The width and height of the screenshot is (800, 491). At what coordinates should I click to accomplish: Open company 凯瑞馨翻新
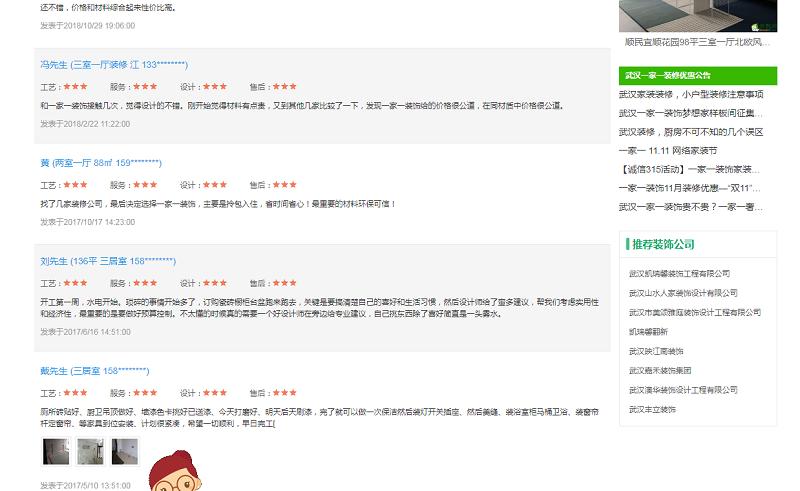[x=648, y=332]
